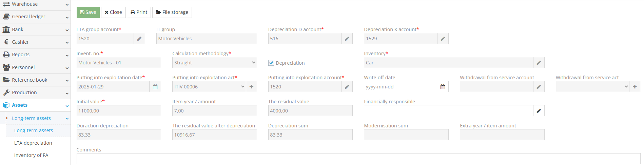Expand the Withdrawal from service act dropdown

pos(592,87)
